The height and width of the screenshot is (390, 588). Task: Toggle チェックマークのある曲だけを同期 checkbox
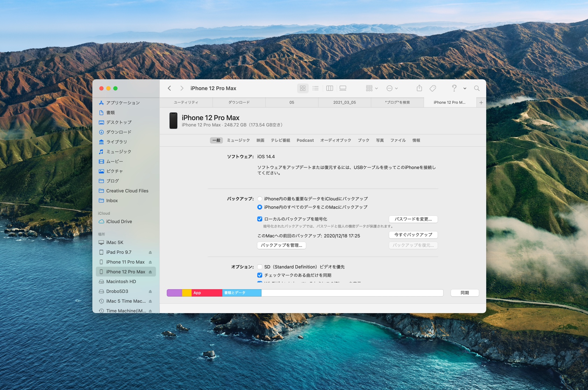260,275
